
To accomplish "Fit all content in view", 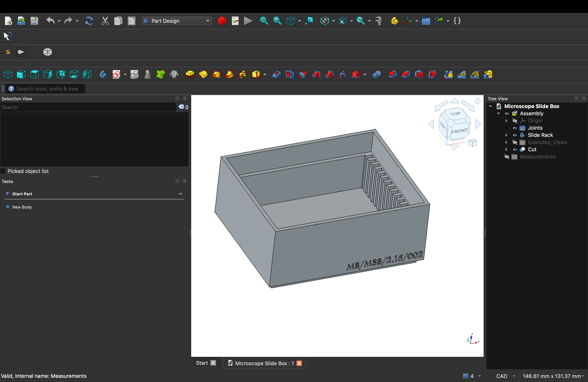I will click(x=264, y=21).
